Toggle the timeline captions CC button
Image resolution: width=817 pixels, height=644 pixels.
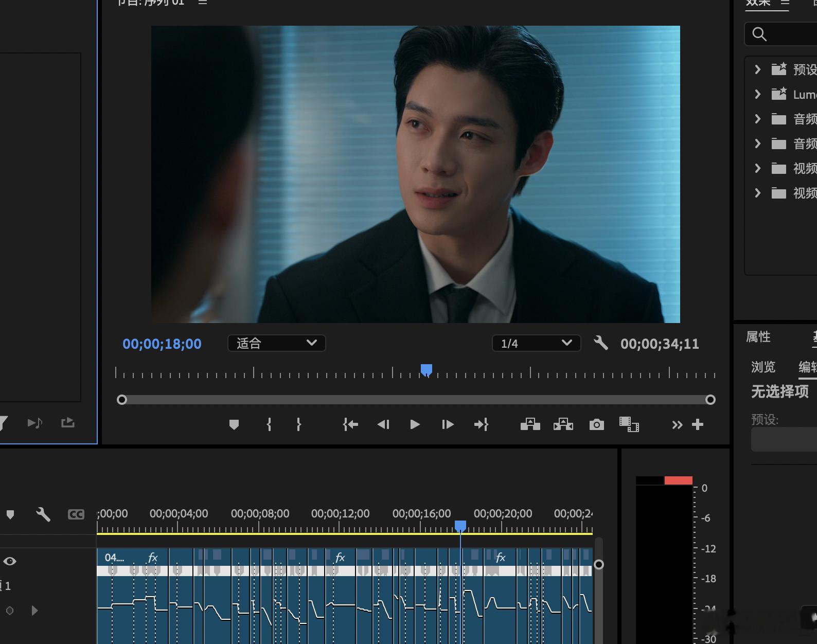pyautogui.click(x=76, y=514)
